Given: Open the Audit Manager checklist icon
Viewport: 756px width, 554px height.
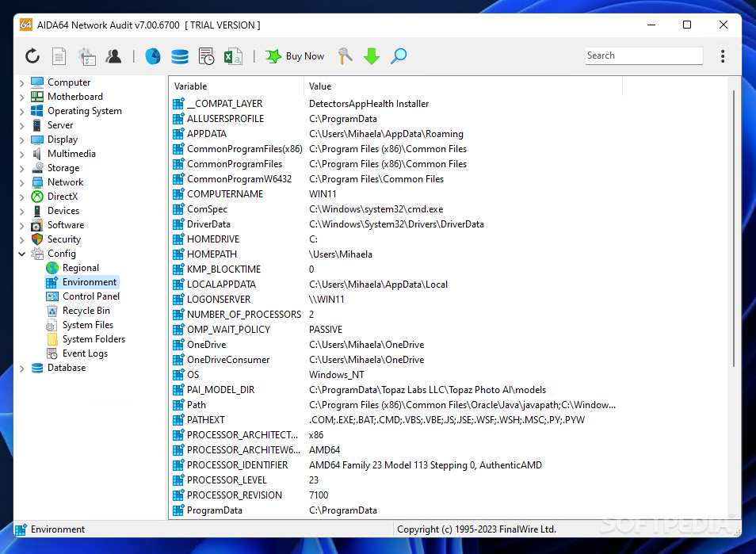Looking at the screenshot, I should (87, 56).
